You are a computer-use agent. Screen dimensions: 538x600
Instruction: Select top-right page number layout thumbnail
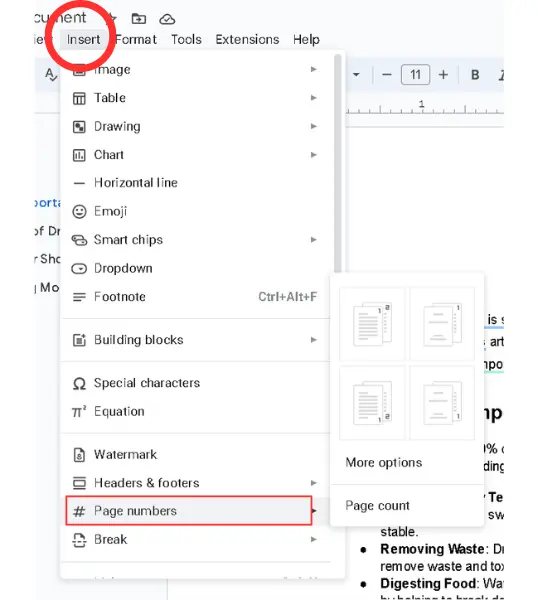tap(372, 324)
